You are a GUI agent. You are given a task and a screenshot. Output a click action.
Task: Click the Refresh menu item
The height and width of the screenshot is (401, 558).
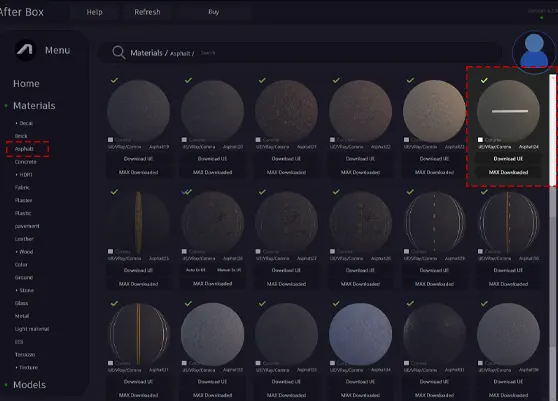(x=147, y=12)
